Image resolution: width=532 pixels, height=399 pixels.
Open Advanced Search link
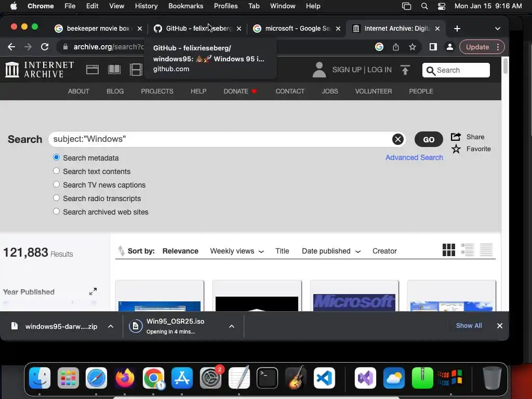tap(414, 157)
